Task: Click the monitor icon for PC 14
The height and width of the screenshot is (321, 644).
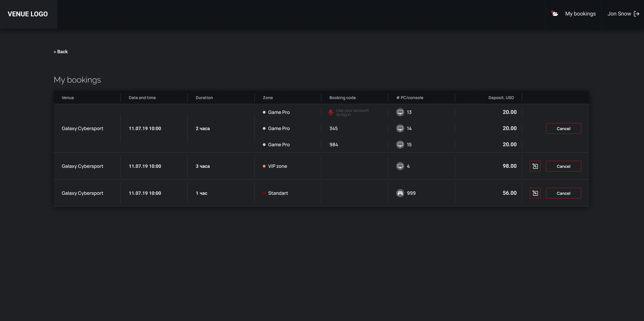Action: pyautogui.click(x=400, y=128)
